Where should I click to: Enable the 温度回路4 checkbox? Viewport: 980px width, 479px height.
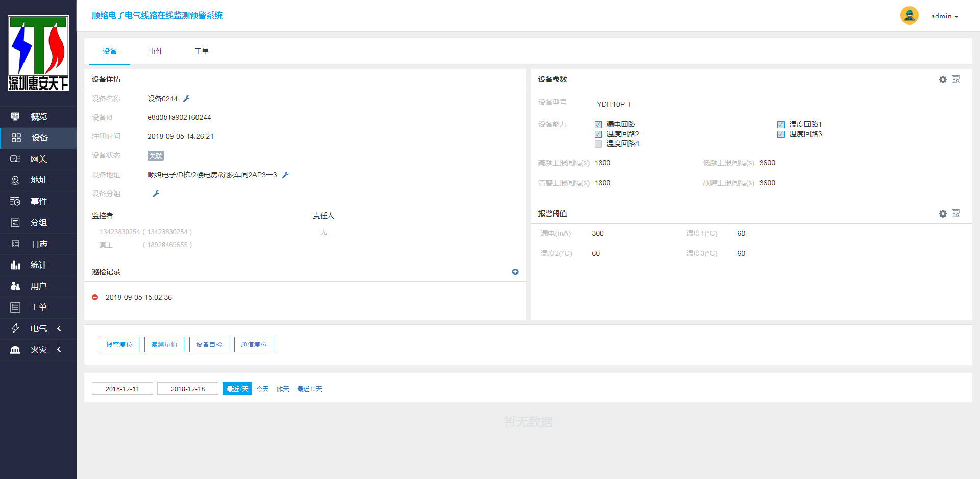point(598,144)
